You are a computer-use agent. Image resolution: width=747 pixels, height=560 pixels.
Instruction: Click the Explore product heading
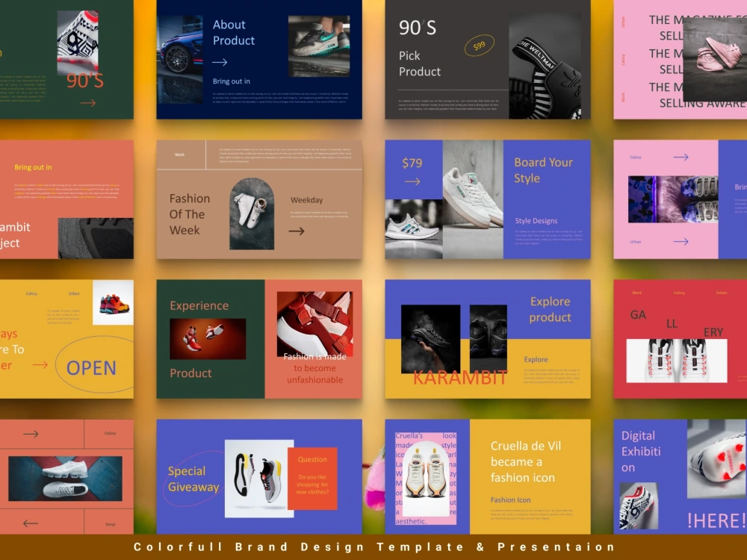coord(550,310)
